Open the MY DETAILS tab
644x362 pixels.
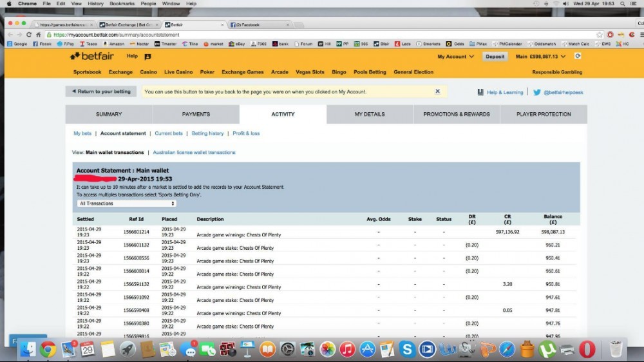[x=370, y=114]
